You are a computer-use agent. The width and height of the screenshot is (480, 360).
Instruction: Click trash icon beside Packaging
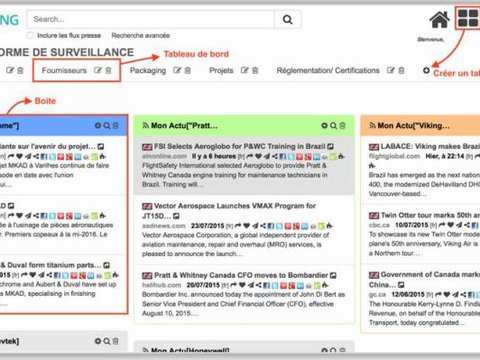click(x=188, y=70)
